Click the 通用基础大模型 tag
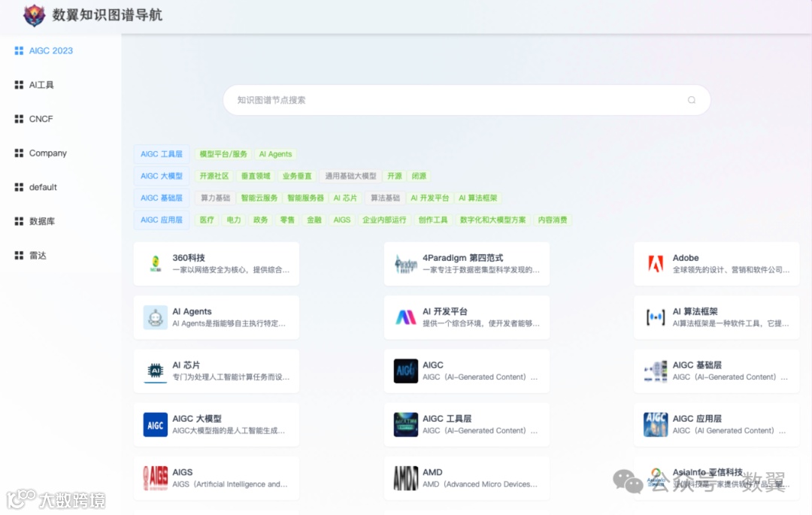Viewport: 812px width, 515px height. point(350,176)
